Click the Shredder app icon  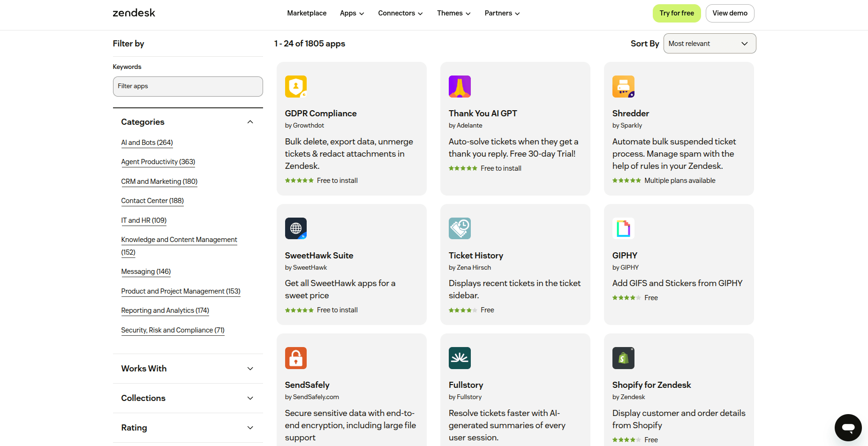click(623, 86)
